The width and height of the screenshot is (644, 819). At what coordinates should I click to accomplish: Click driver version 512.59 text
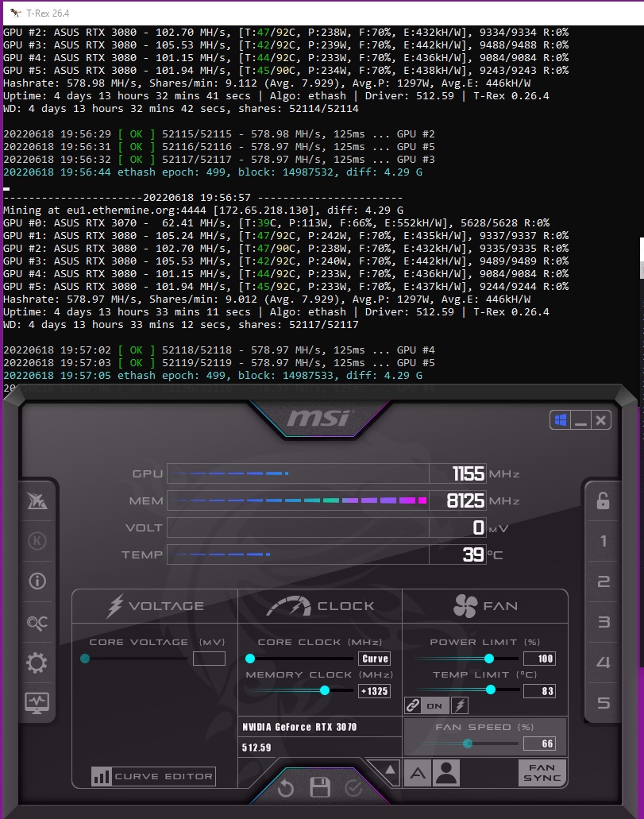tap(256, 748)
